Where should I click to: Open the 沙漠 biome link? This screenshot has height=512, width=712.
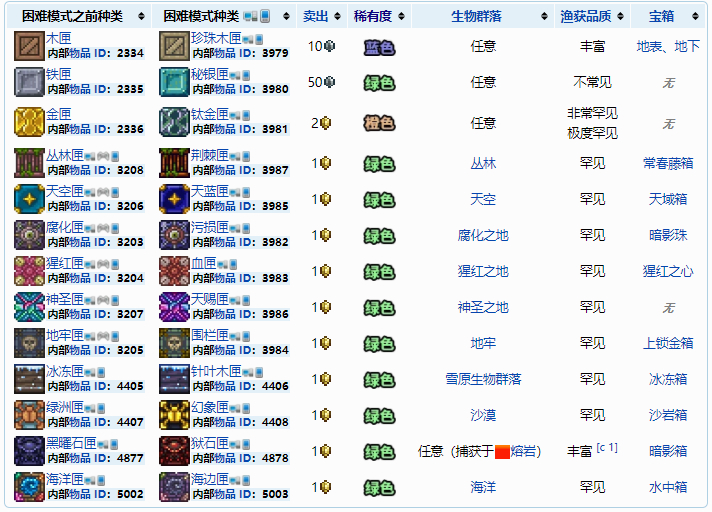click(x=483, y=415)
